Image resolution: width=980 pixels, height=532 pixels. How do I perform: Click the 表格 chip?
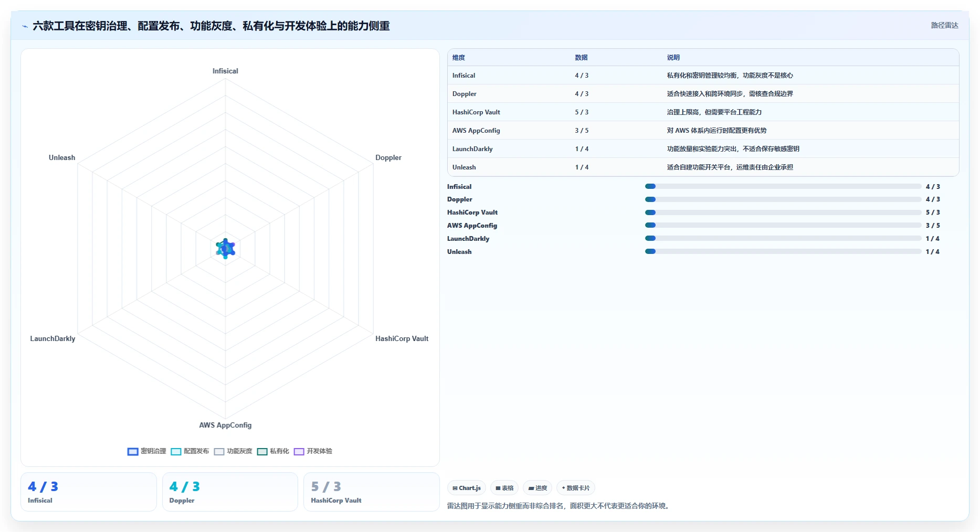click(504, 488)
